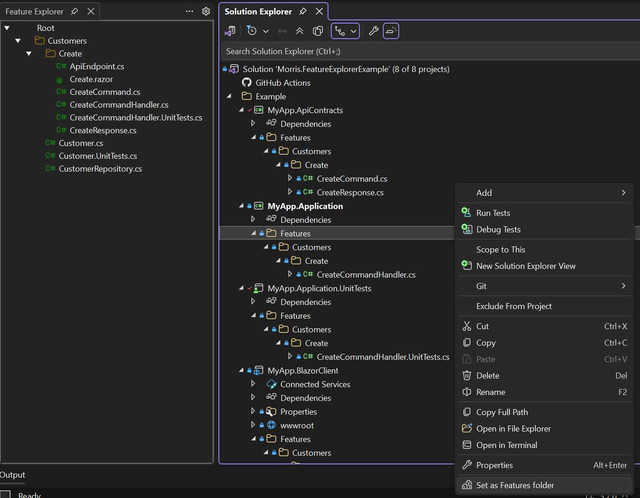
Task: Pin the Feature Explorer panel
Action: pos(74,11)
